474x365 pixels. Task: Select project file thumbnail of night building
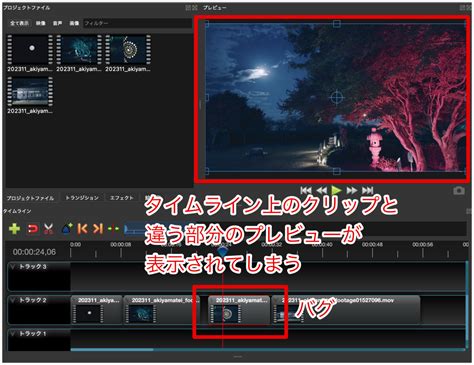point(30,91)
